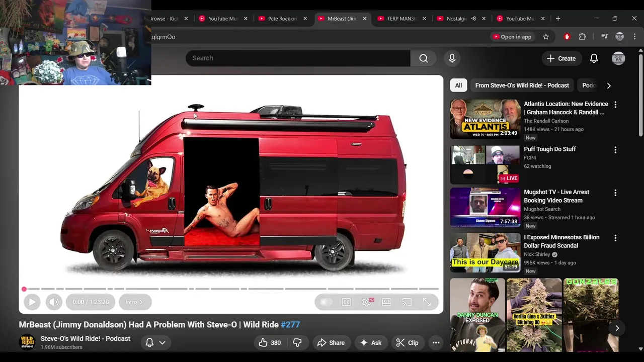Open Mugshot TV - Live Arrest video thumbnail

click(x=485, y=207)
